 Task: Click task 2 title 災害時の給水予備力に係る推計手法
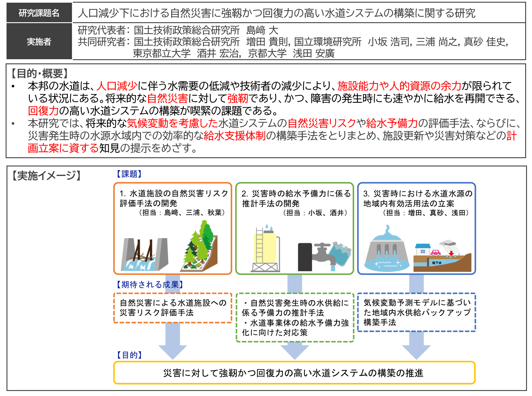[x=296, y=198]
